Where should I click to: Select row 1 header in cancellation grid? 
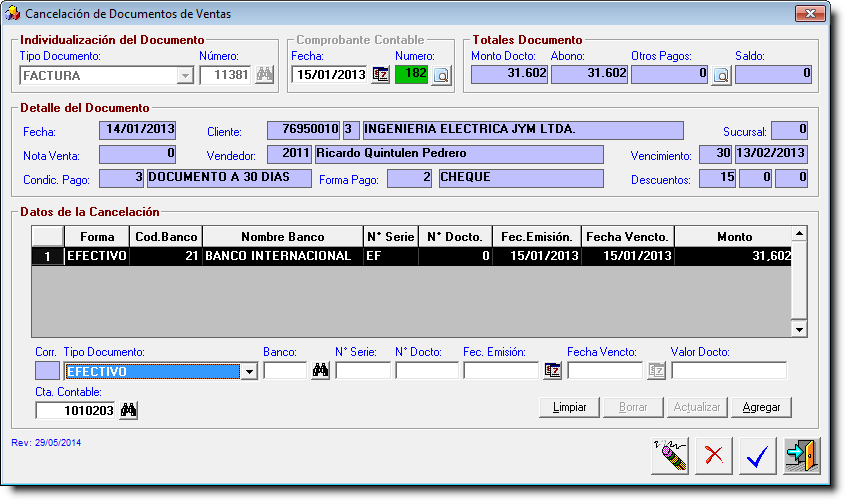[47, 256]
